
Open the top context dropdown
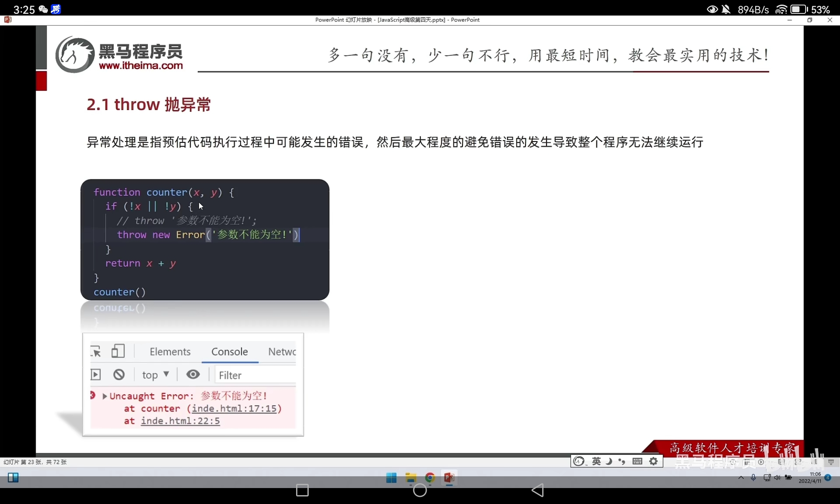[x=155, y=375]
